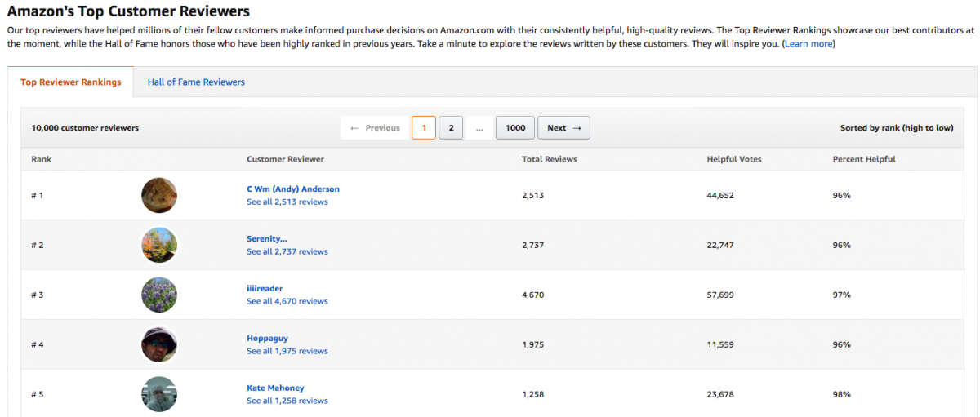
Task: Click the 98% percent helpful cell
Action: pos(841,395)
